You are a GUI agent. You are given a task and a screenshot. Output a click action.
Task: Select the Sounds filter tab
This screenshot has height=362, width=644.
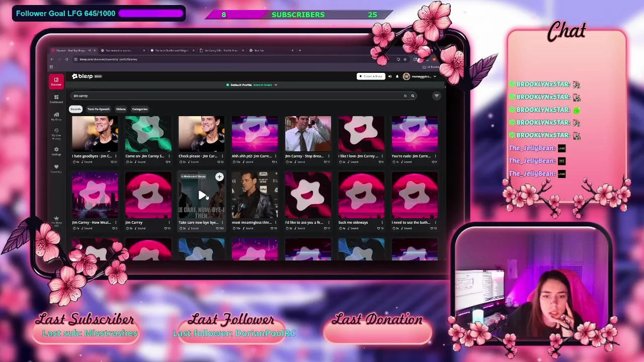pos(75,109)
